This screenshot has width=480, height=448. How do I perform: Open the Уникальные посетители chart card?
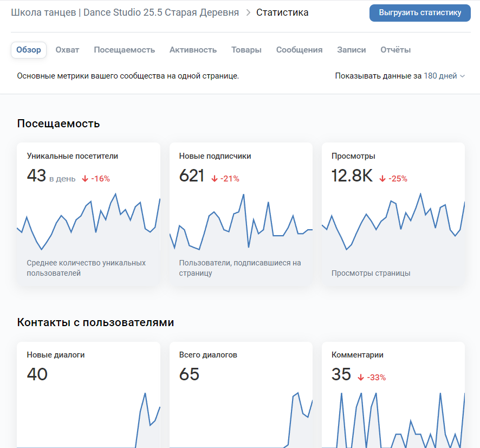tap(88, 214)
